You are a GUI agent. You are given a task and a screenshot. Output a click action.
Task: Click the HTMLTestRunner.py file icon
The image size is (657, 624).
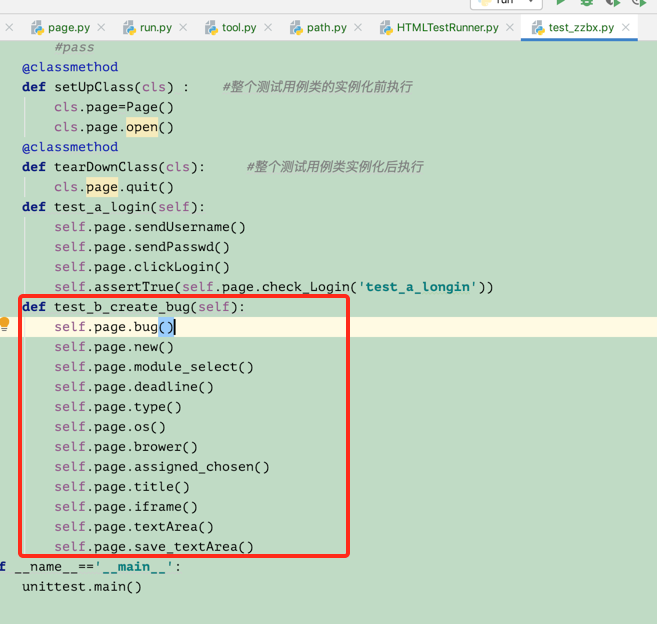click(386, 28)
